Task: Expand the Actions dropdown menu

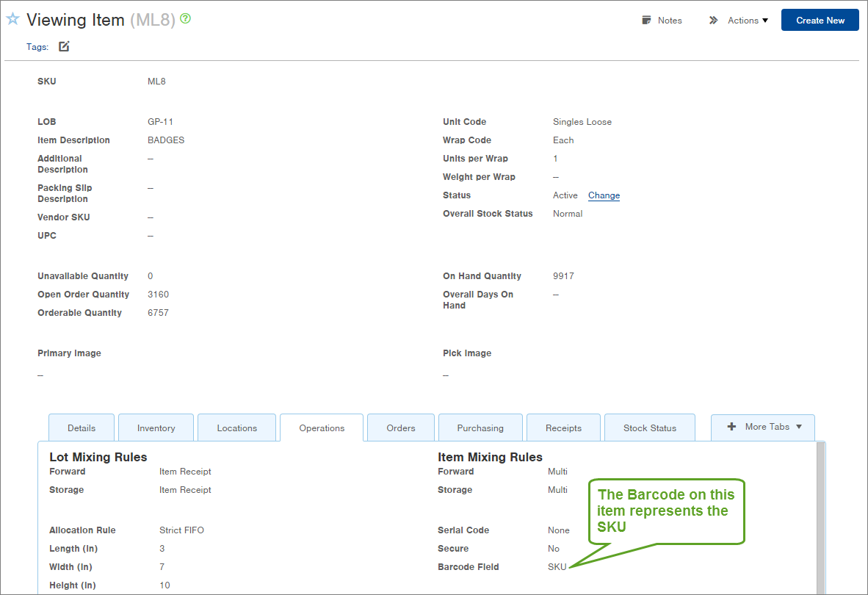Action: click(748, 21)
